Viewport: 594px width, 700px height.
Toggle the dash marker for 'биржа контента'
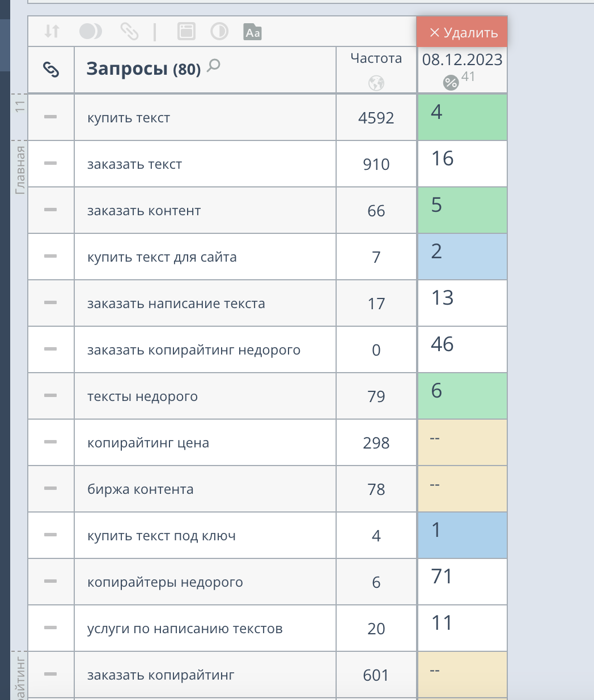(50, 489)
